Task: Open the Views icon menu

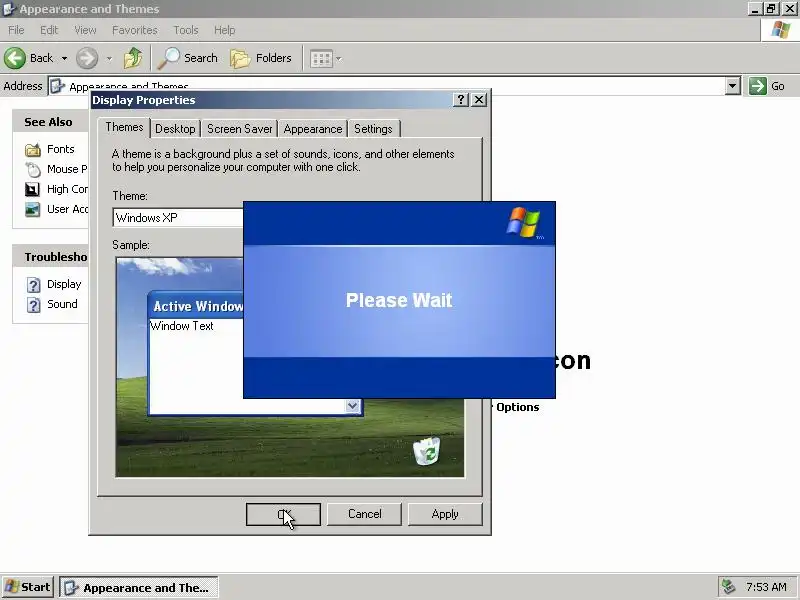Action: (x=322, y=59)
